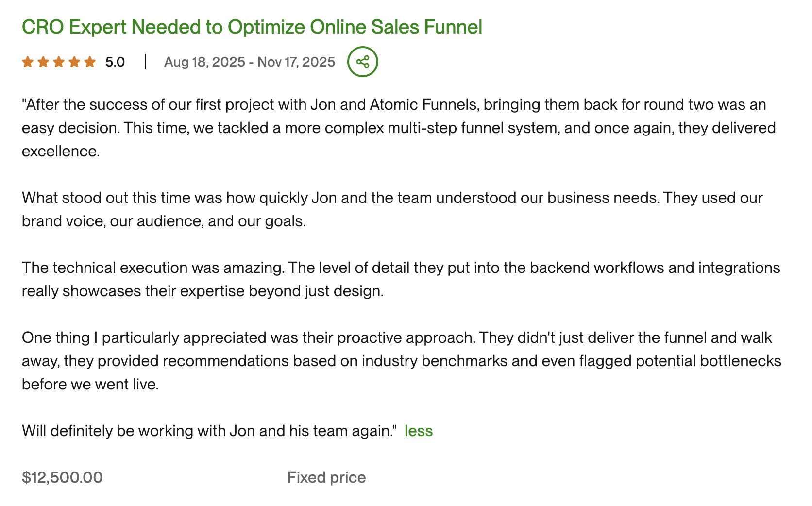Click the second star of the rating
812x506 pixels.
click(43, 61)
